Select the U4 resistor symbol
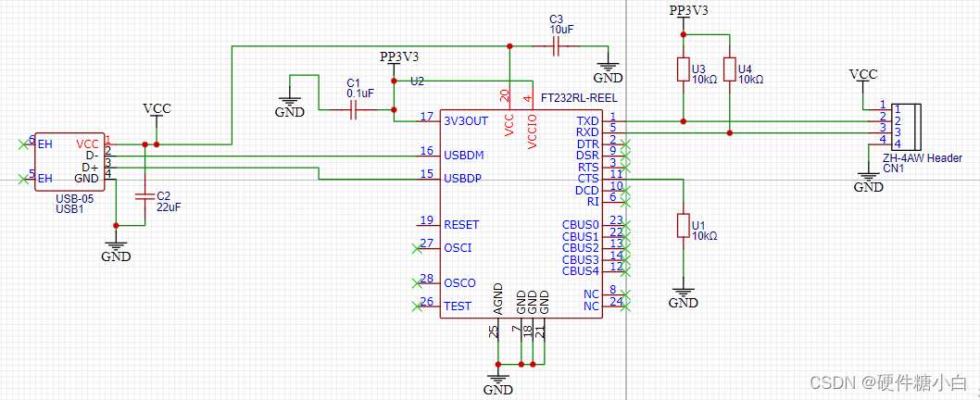This screenshot has width=980, height=400. click(x=729, y=69)
